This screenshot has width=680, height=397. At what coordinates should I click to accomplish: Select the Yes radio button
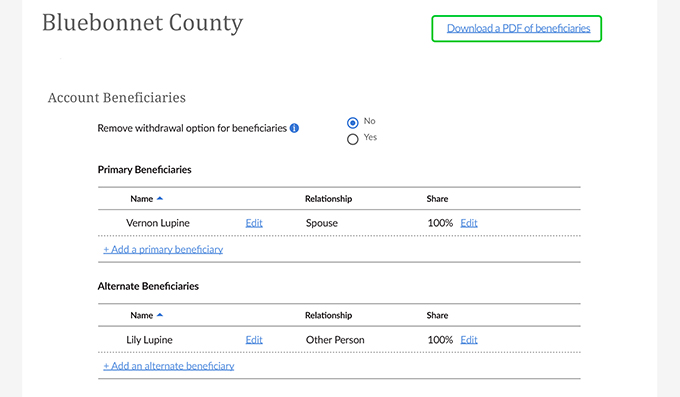pyautogui.click(x=353, y=139)
